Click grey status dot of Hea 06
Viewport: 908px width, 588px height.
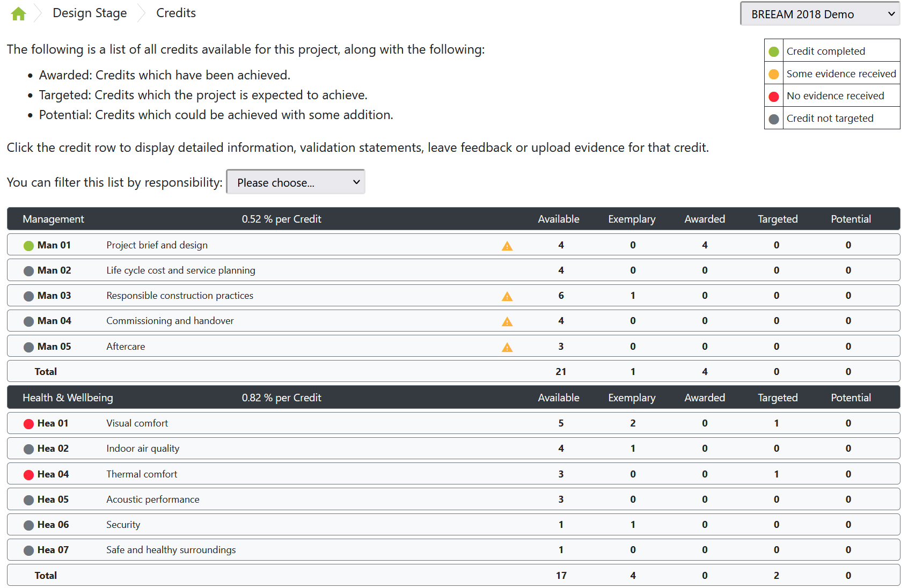(29, 525)
